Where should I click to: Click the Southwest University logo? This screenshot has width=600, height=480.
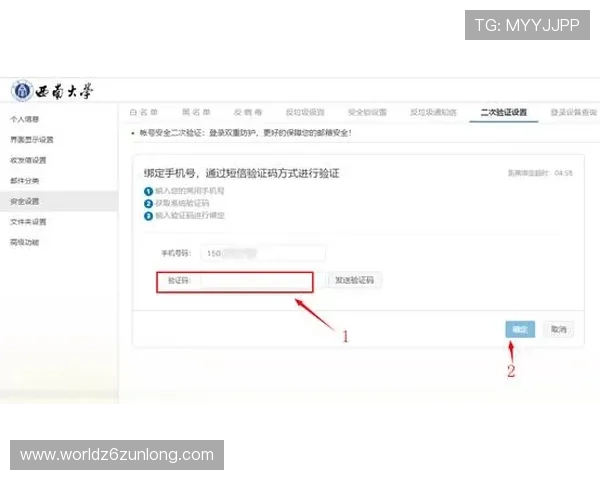coord(52,91)
